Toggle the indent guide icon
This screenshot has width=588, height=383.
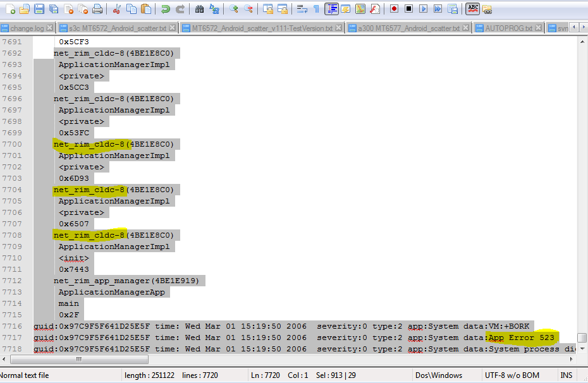point(331,9)
